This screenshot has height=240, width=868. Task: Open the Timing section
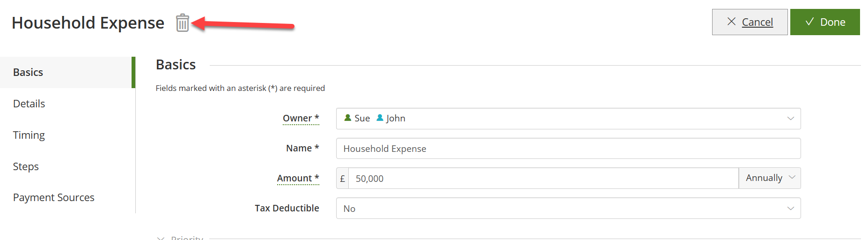pyautogui.click(x=68, y=135)
